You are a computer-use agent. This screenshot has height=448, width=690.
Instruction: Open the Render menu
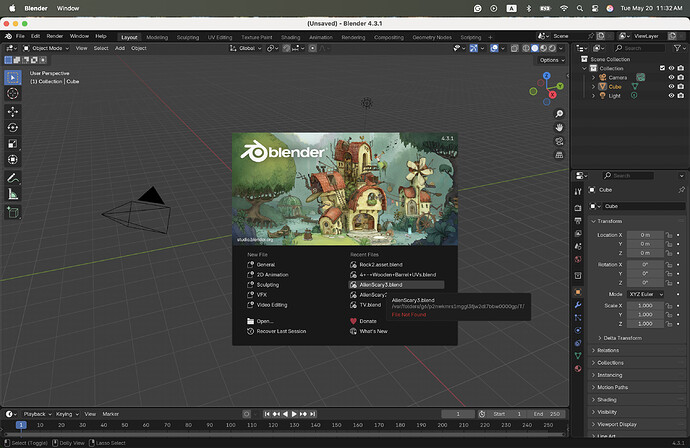pos(55,36)
